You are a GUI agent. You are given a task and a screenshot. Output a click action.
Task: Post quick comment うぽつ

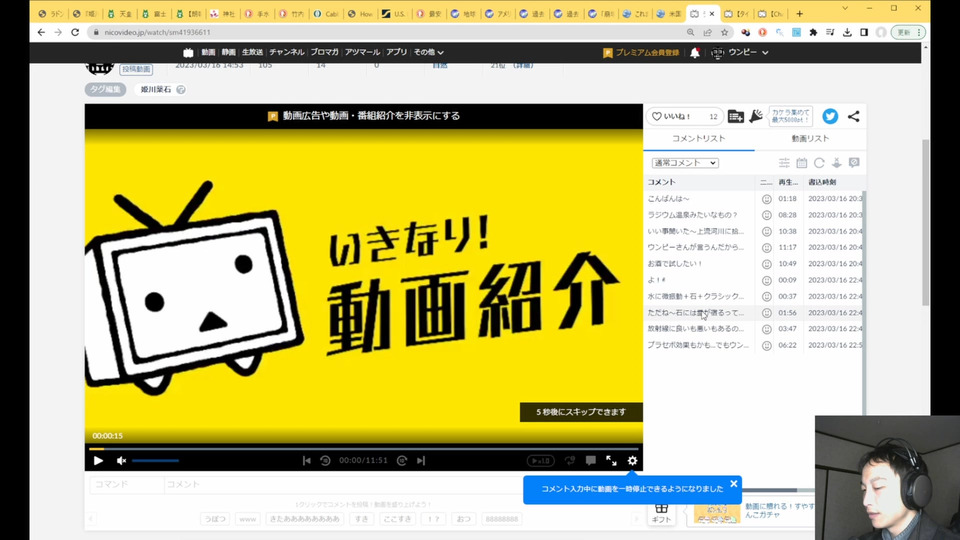coord(215,519)
